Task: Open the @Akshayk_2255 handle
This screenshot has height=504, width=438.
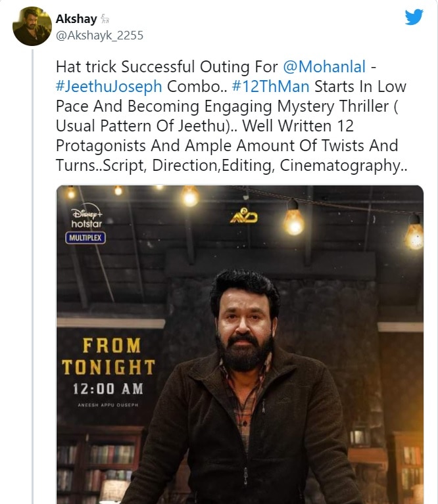Action: 99,35
